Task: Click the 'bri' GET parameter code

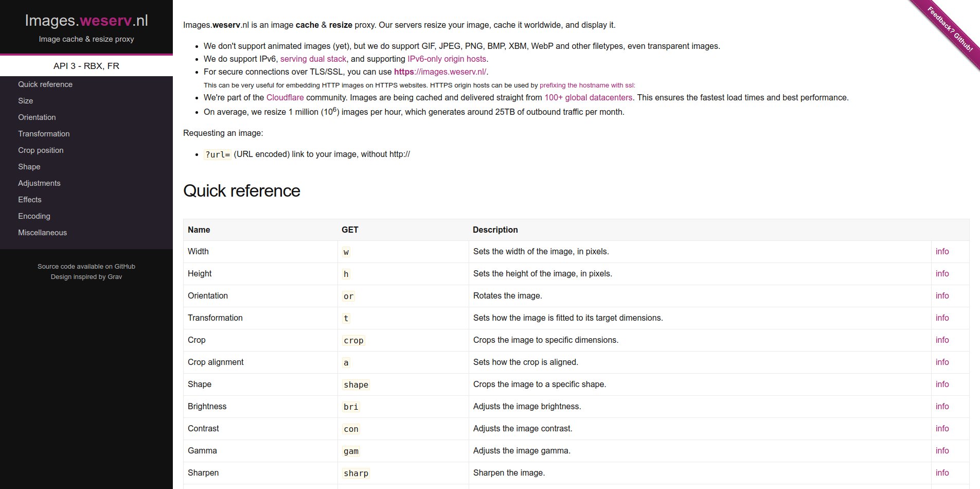Action: coord(351,407)
